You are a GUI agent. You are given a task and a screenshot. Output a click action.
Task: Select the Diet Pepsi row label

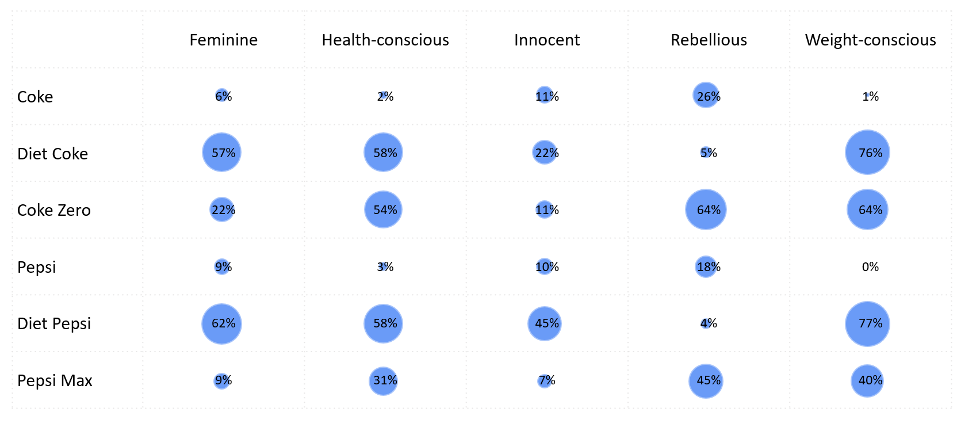[54, 323]
